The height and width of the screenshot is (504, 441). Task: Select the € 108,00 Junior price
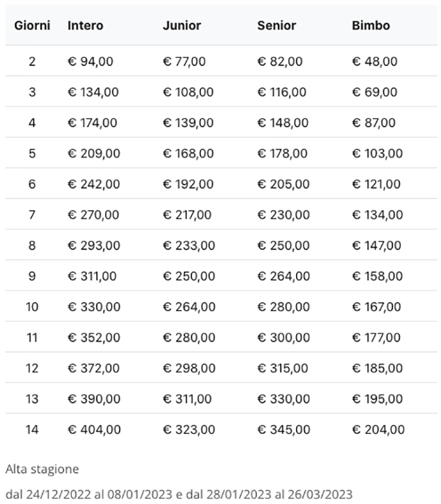[x=188, y=93]
